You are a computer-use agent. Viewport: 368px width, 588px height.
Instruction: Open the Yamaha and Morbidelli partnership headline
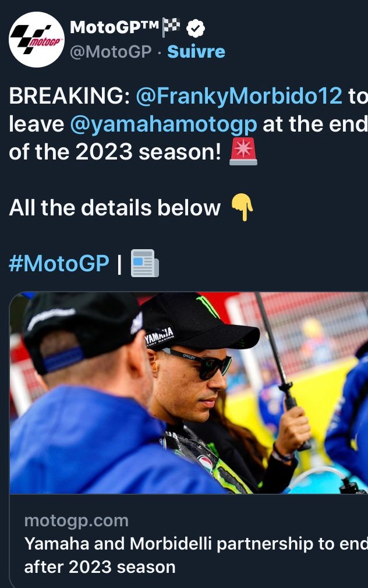tap(196, 555)
